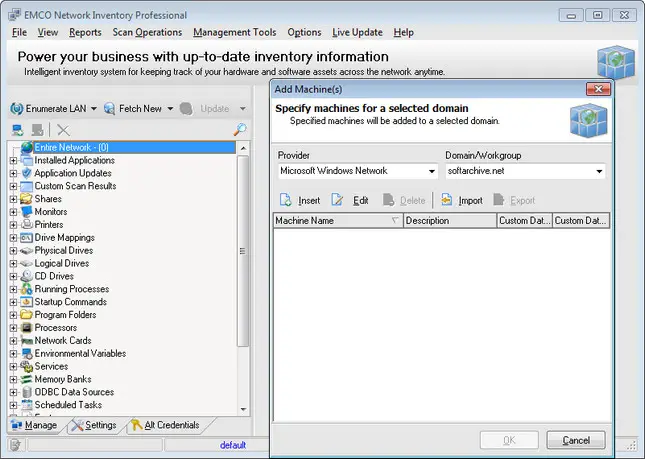Click the status bar icon at bottom left

(x=15, y=445)
